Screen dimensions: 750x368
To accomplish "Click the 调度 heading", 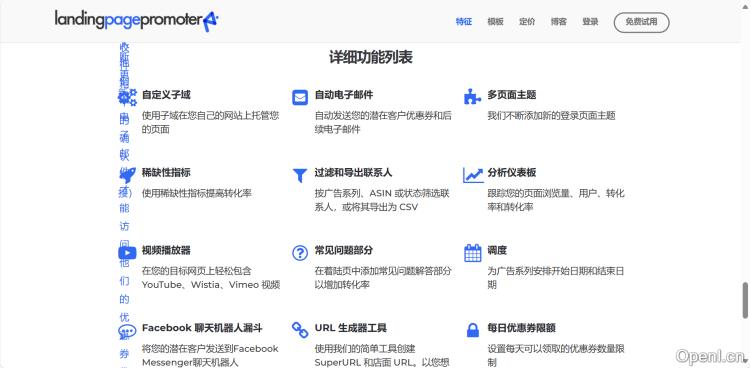I will pyautogui.click(x=497, y=250).
